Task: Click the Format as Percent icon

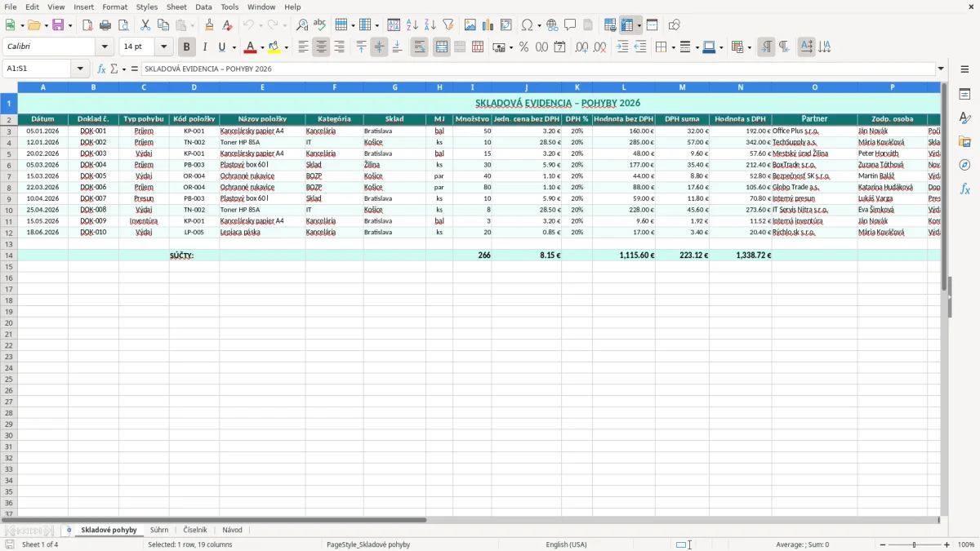Action: click(524, 47)
